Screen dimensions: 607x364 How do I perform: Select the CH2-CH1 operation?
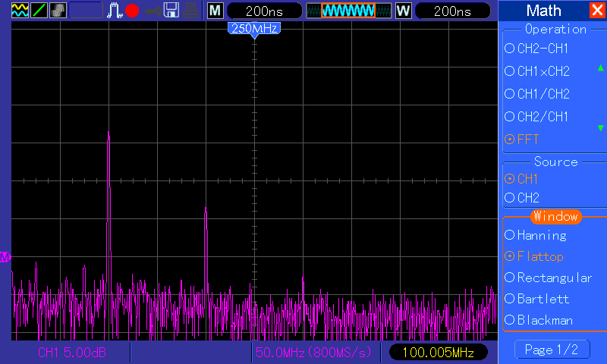(537, 49)
